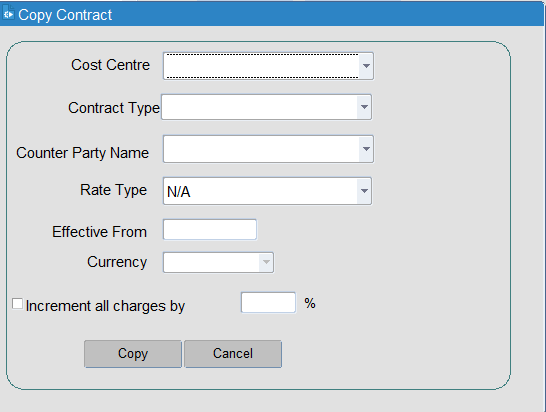Viewport: 546px width, 412px height.
Task: Click the Rate Type label
Action: [114, 190]
